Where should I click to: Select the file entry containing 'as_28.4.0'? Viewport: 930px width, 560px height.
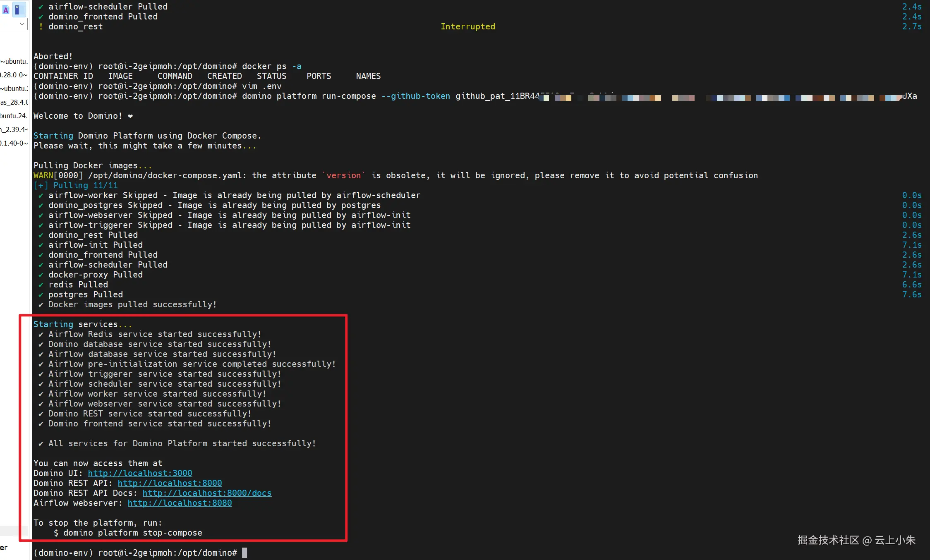(x=14, y=102)
